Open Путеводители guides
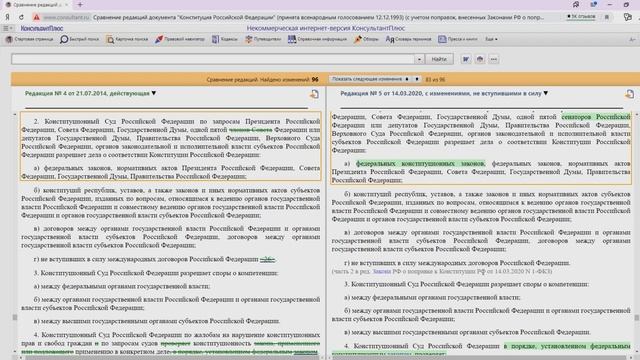Viewport: 640px width, 360px height. (263, 39)
